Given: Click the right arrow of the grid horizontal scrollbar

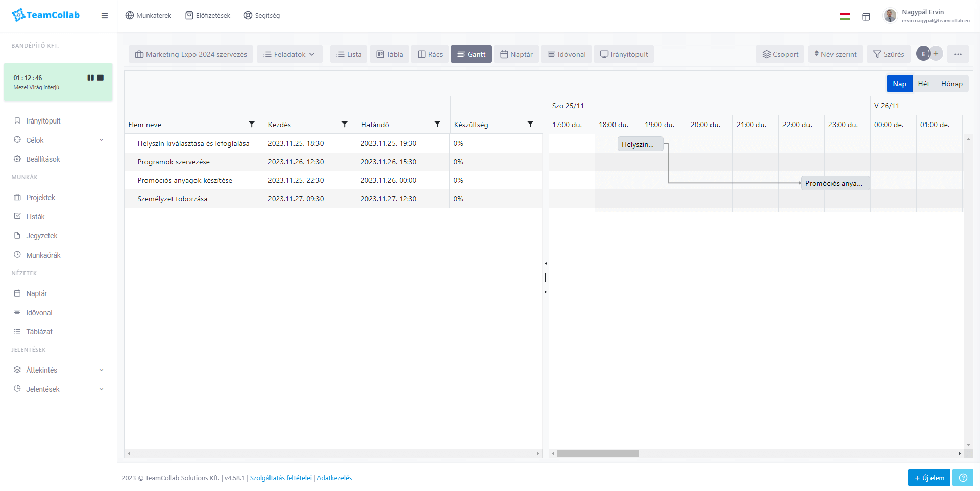Looking at the screenshot, I should (537, 453).
